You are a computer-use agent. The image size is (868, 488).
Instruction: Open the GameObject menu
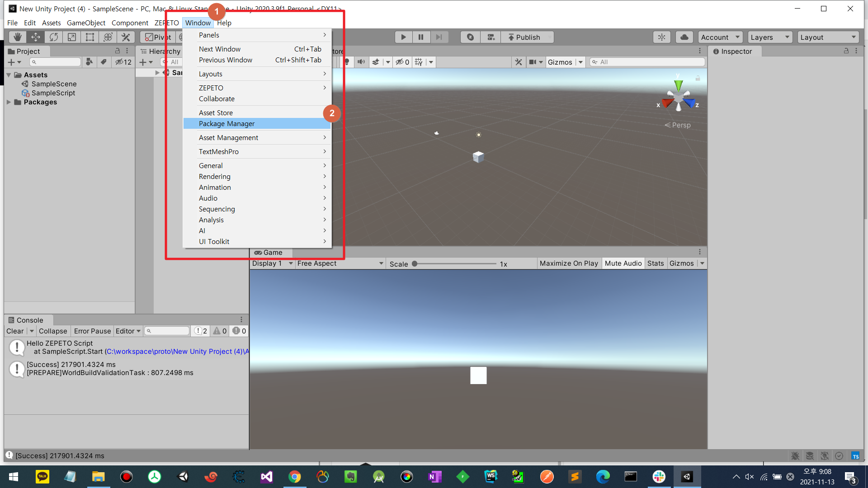click(86, 23)
